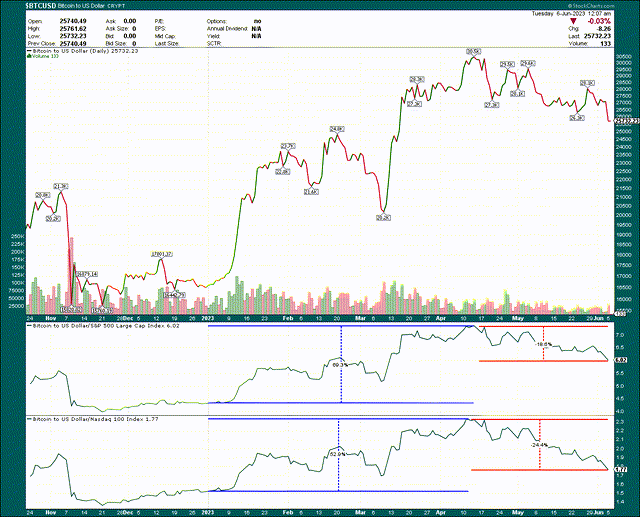Screen dimensions: 640x517
Task: Click '2023' on main chart date axis
Action: [x=208, y=318]
